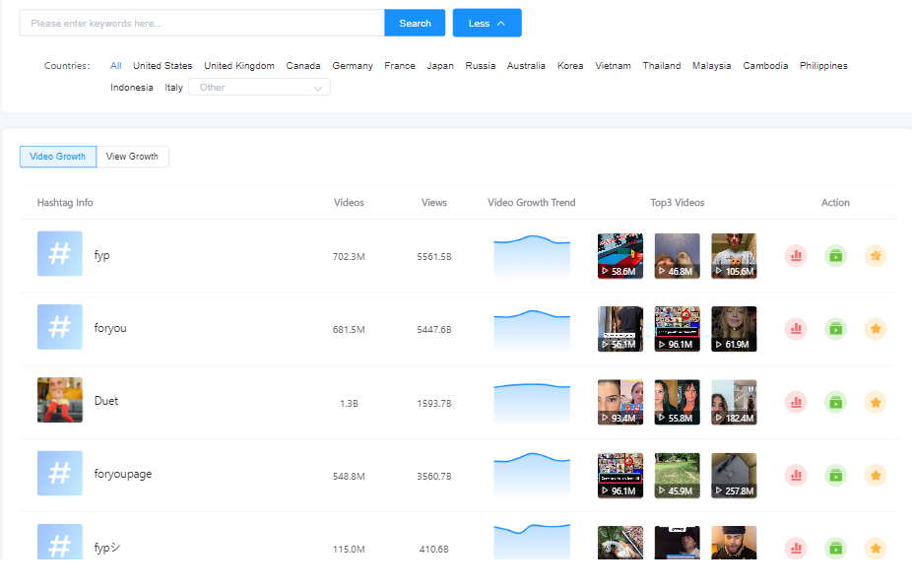Open the statistics chart icon for fyp

coord(796,255)
